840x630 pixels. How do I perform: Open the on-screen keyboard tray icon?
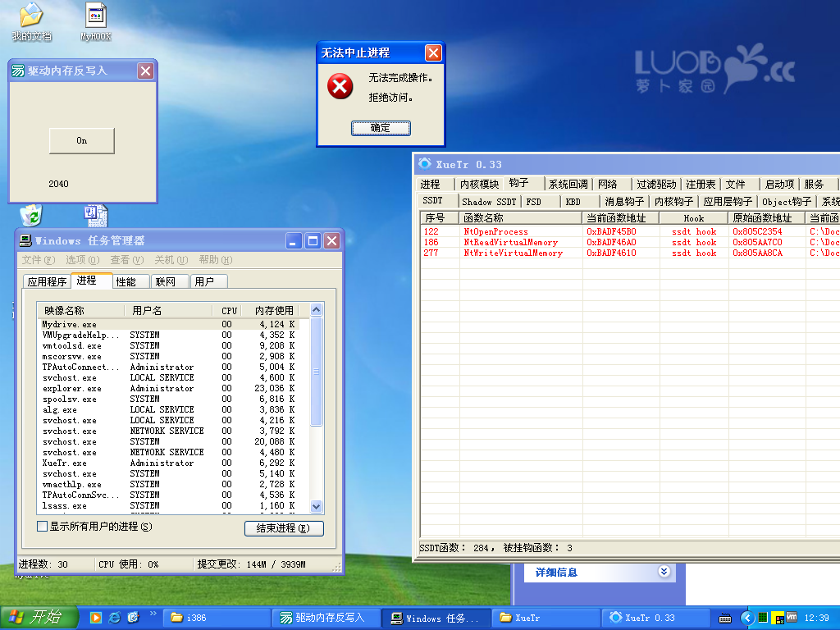click(x=725, y=619)
